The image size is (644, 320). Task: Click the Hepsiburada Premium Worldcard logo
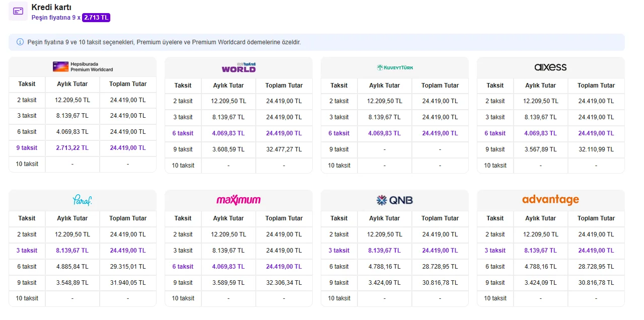(83, 66)
